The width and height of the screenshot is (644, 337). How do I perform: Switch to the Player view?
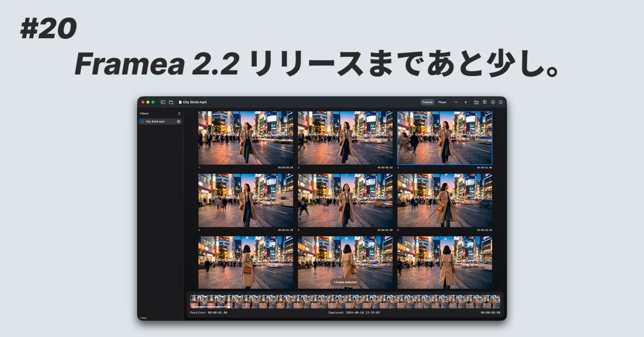point(442,102)
